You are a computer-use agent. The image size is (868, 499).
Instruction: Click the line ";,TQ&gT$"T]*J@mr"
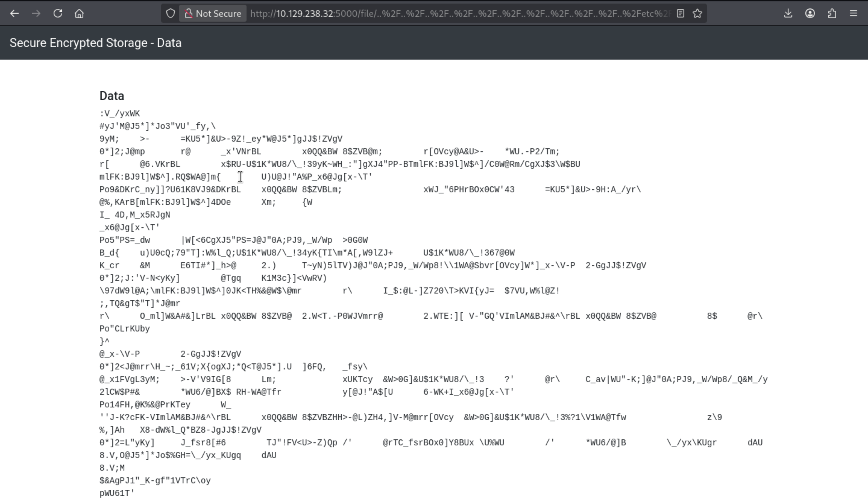click(x=140, y=304)
